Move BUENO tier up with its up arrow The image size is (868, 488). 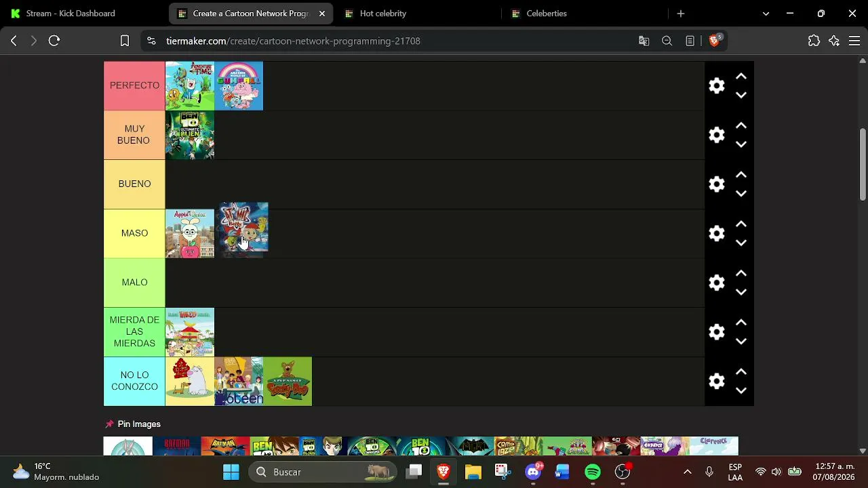click(x=741, y=175)
